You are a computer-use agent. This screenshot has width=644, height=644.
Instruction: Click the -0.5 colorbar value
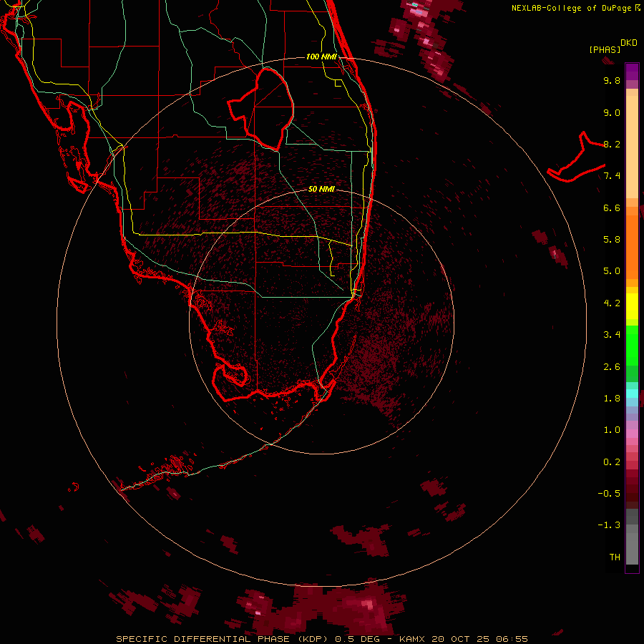(609, 494)
